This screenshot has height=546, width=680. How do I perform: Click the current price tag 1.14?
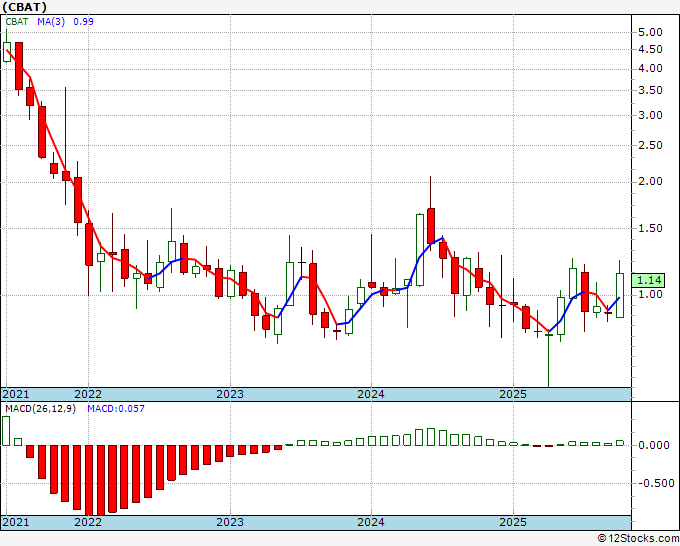point(648,280)
